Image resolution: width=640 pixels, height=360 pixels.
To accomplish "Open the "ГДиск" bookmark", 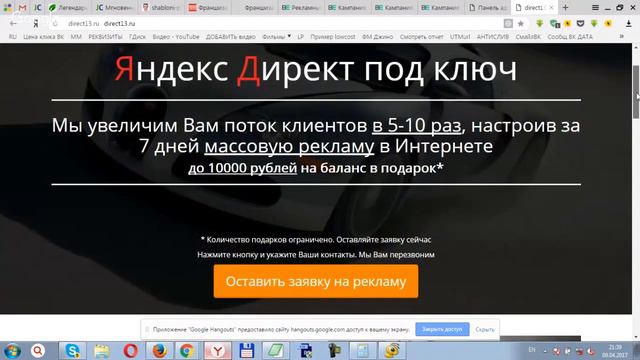I will tap(137, 37).
